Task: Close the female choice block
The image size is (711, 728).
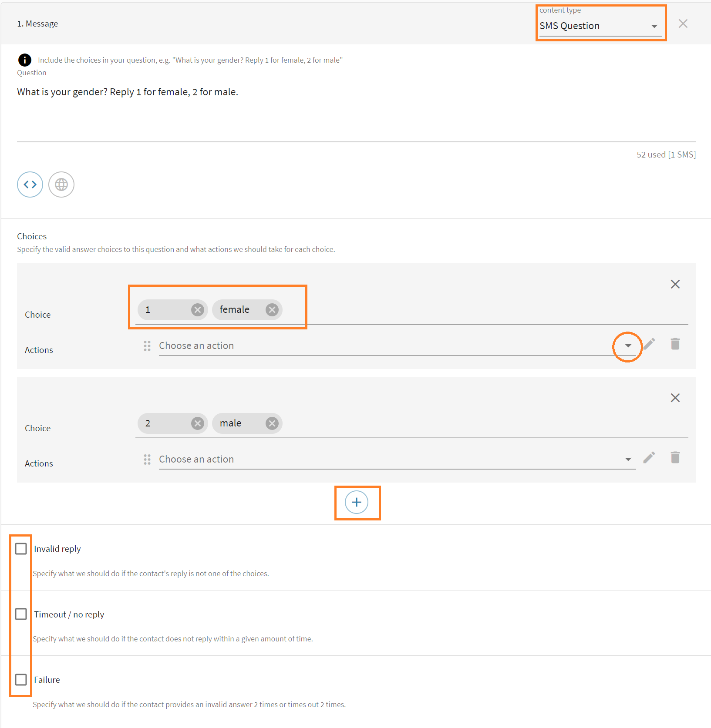Action: tap(675, 284)
